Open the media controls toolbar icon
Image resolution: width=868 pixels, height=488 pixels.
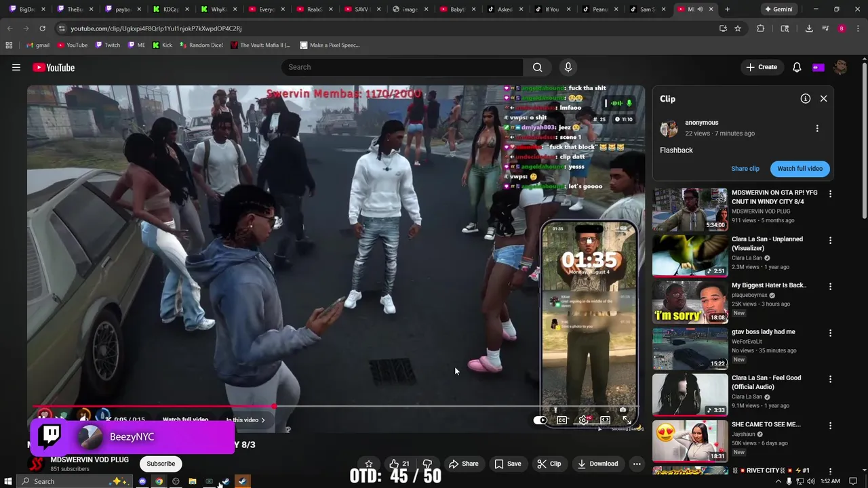pyautogui.click(x=825, y=28)
